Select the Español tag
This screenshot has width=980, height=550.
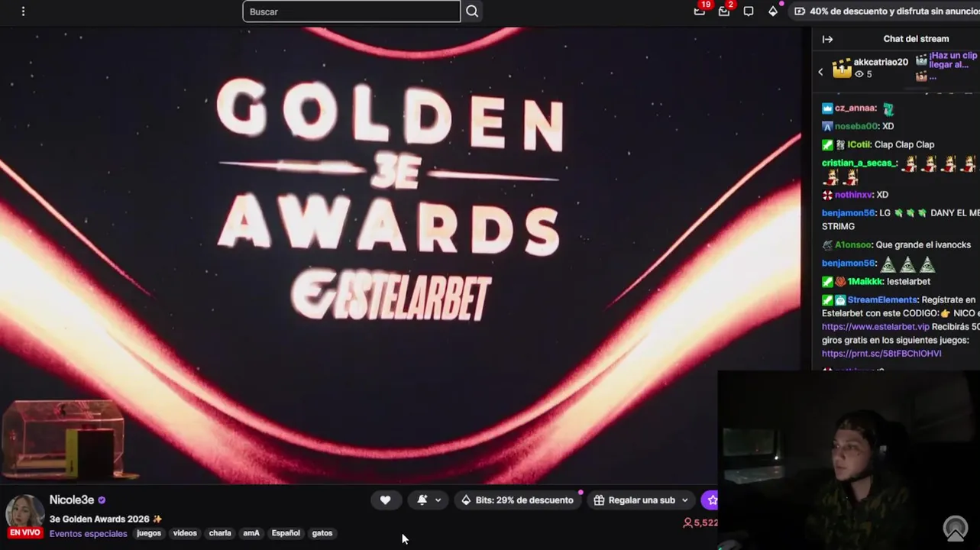tap(286, 533)
